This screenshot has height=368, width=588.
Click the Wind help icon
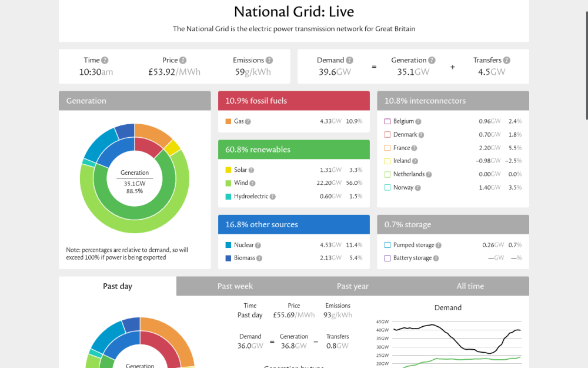(252, 183)
